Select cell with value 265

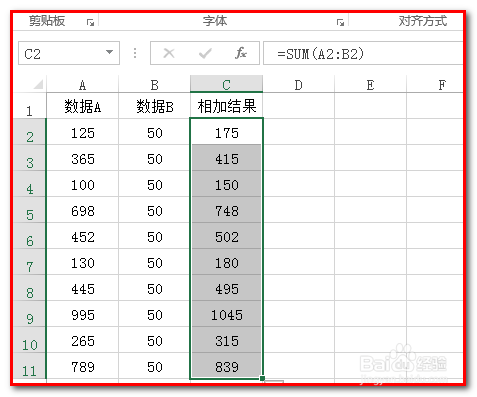click(82, 340)
